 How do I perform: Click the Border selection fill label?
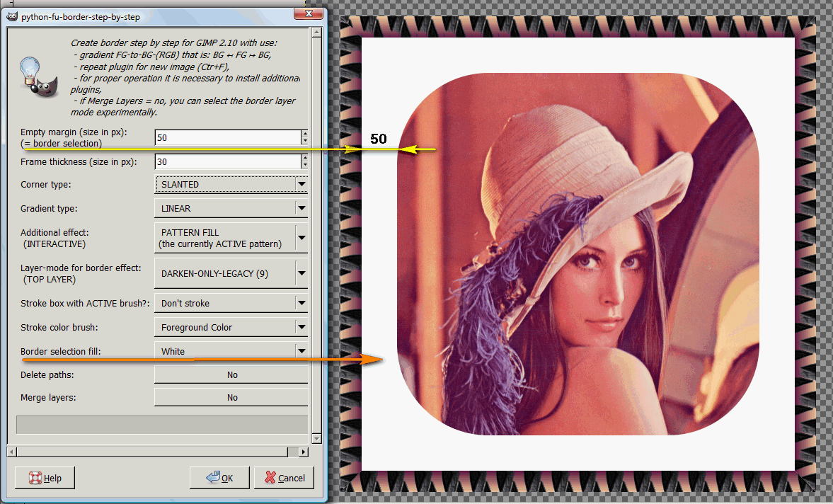click(x=61, y=351)
